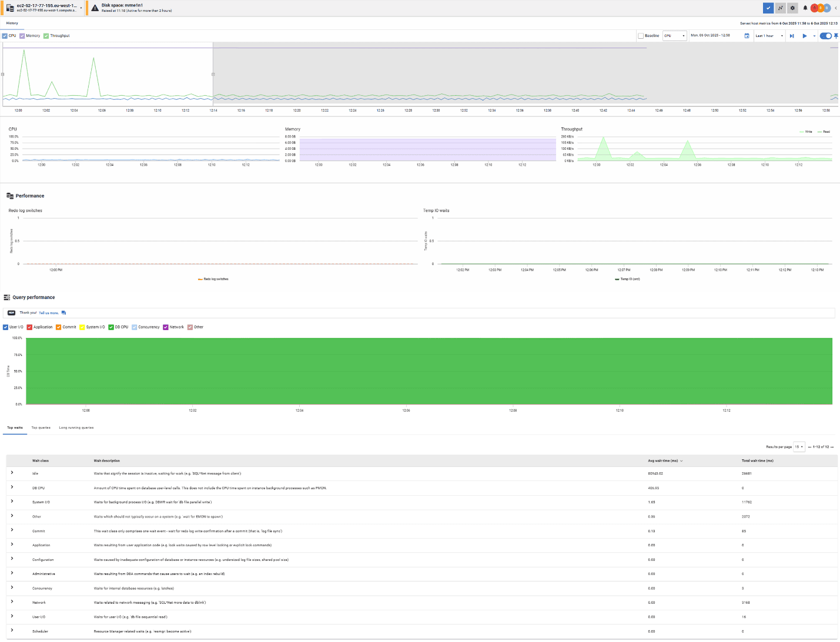Click the notifications bell icon
This screenshot has width=840, height=642.
pyautogui.click(x=805, y=8)
